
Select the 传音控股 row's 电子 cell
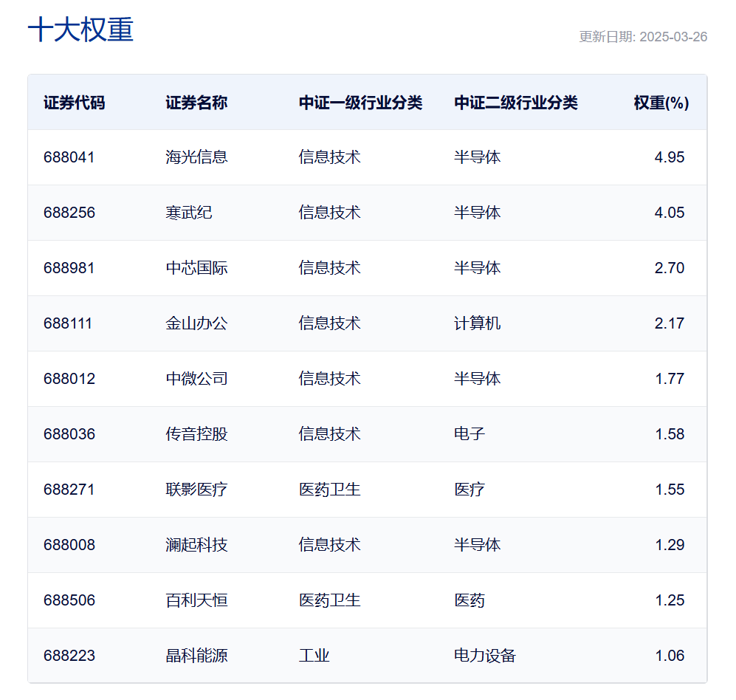470,434
